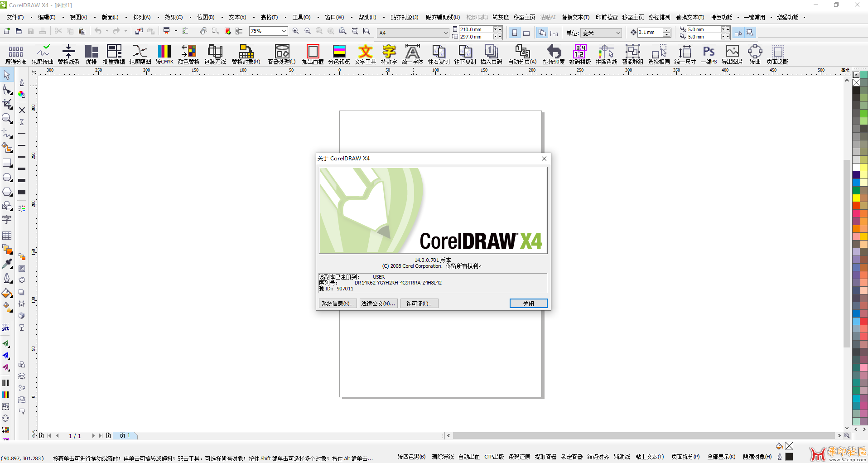
Task: Expand the 增强功能 menu arrow
Action: tap(804, 17)
